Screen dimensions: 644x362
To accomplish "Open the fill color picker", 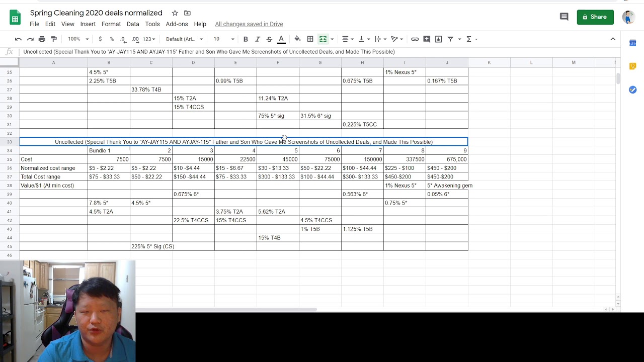I will [297, 39].
